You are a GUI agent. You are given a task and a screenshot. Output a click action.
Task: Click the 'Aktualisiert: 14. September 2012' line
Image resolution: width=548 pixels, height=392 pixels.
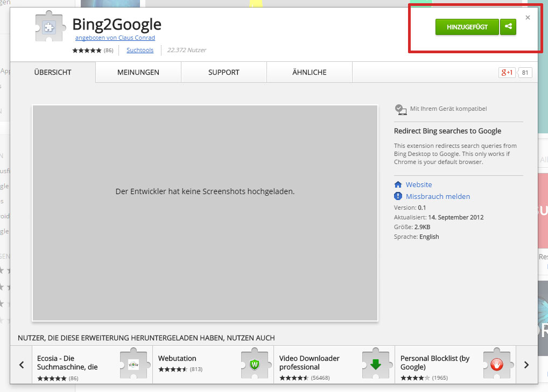[x=439, y=217]
